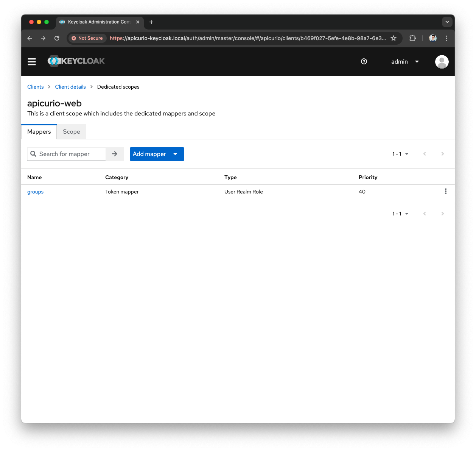Open the kebab menu for the groups mapper

tap(445, 192)
